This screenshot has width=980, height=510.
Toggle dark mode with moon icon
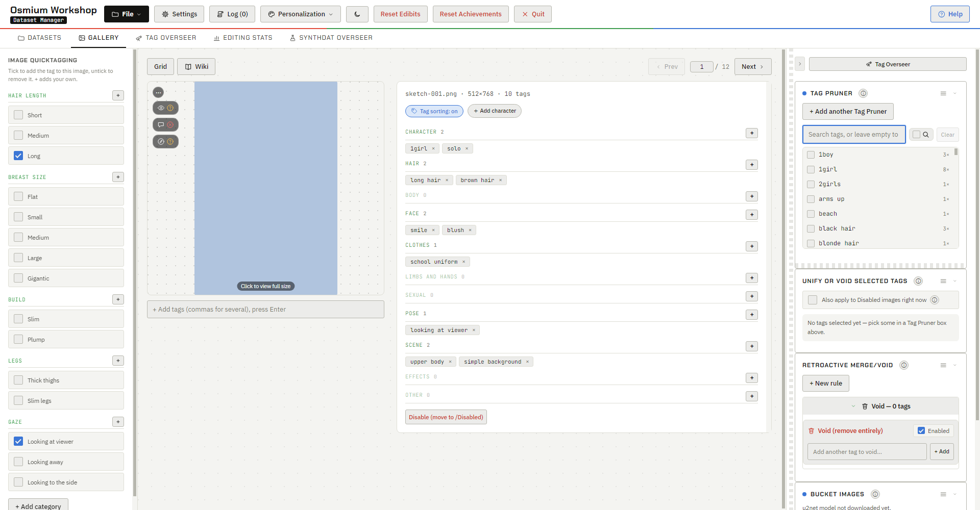[x=357, y=14]
